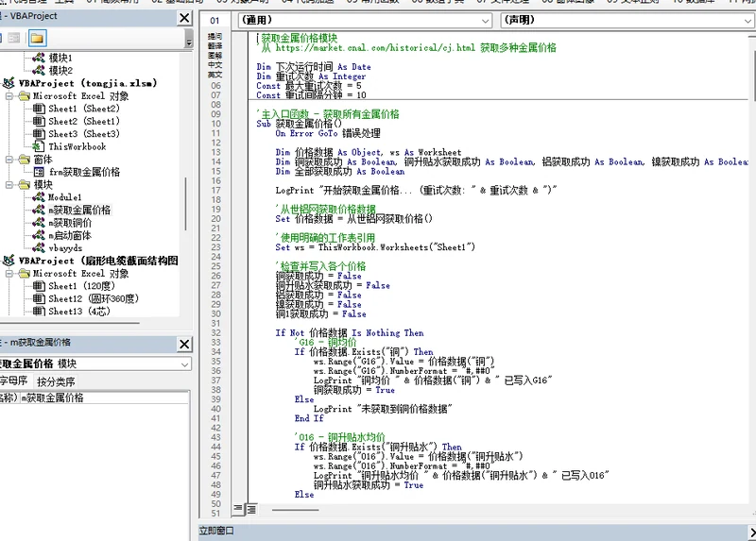Select Module1 in 模块 folder
756x541 pixels.
coord(57,197)
